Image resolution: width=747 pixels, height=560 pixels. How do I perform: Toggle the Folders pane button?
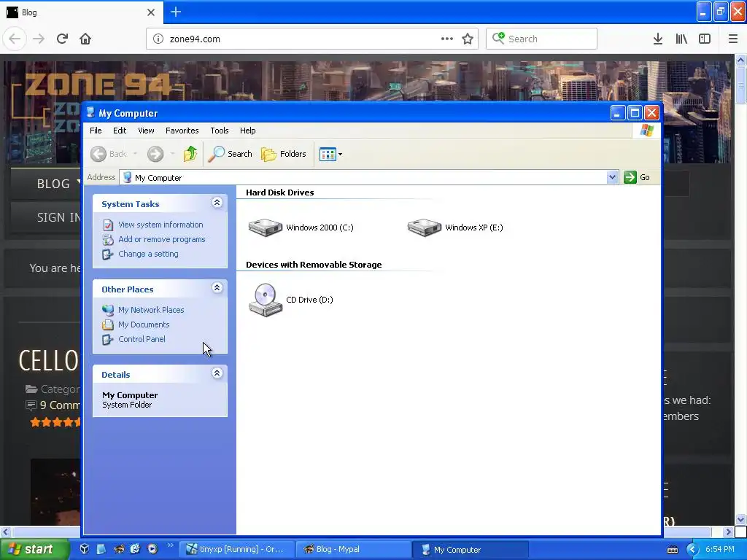(x=284, y=154)
